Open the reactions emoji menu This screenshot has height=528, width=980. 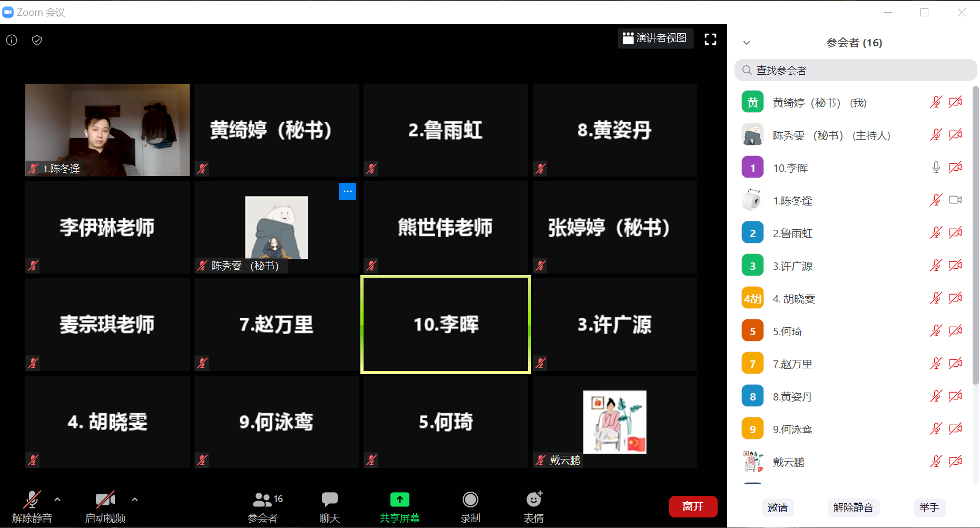534,507
